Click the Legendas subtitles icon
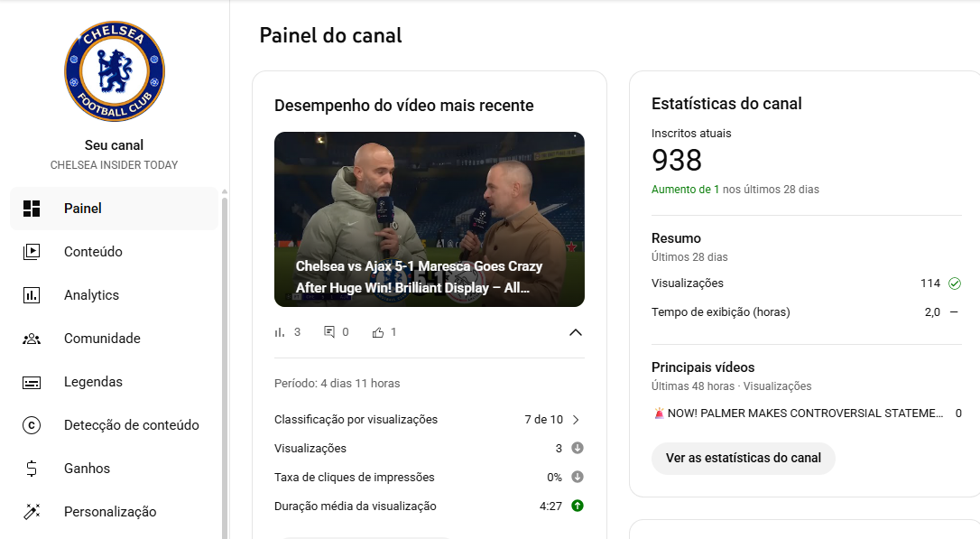 pyautogui.click(x=32, y=382)
